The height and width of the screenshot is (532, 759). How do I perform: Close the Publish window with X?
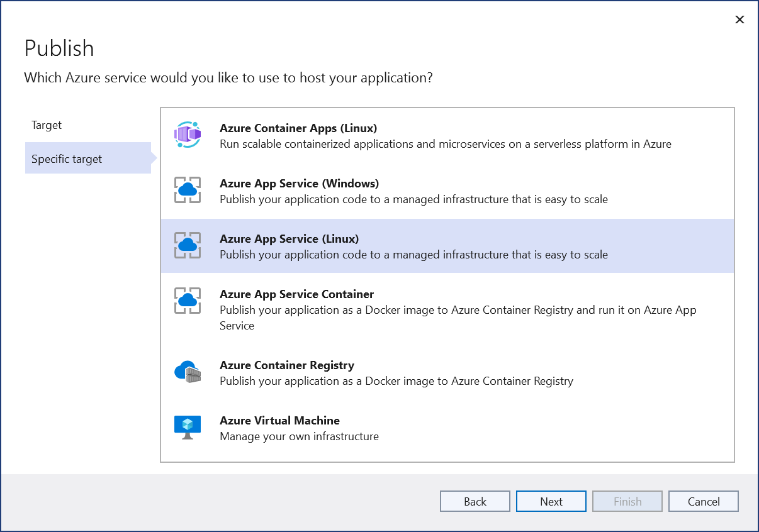tap(739, 19)
